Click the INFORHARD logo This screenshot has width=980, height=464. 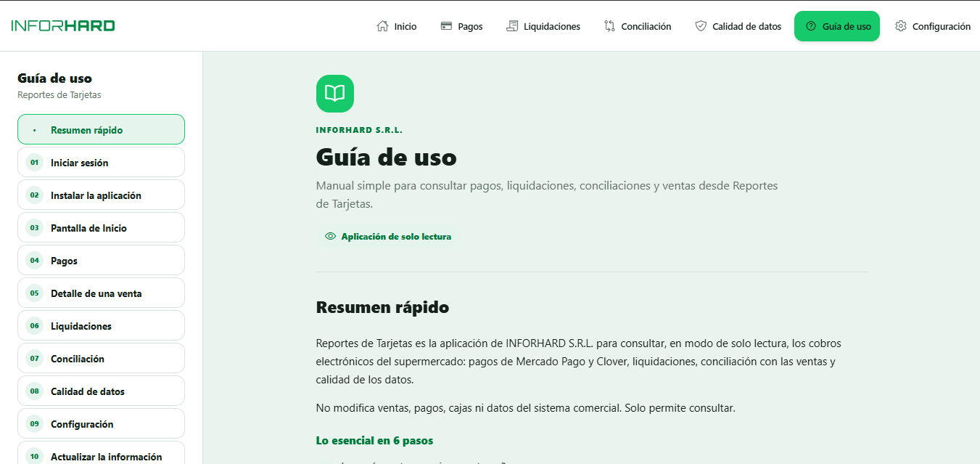[63, 26]
